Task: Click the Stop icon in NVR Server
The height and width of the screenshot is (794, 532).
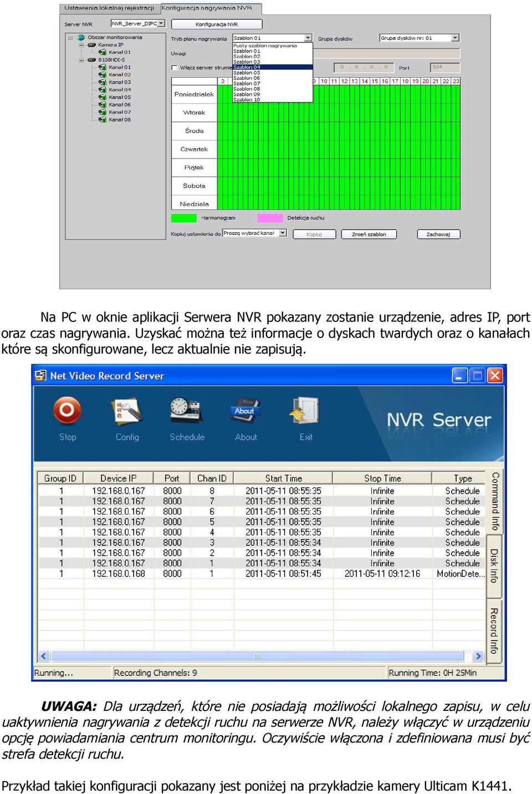Action: tap(67, 411)
